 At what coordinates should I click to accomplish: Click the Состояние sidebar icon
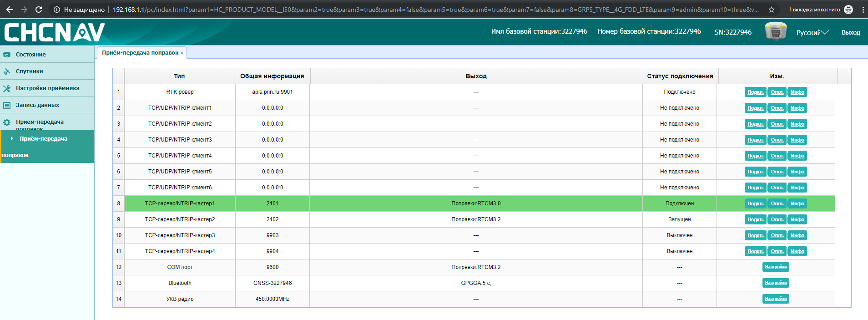(7, 55)
